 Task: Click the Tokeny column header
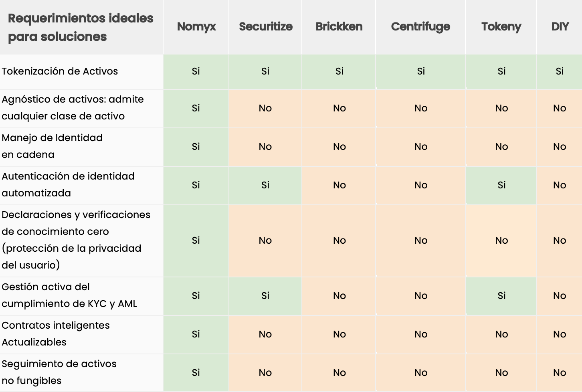point(501,27)
